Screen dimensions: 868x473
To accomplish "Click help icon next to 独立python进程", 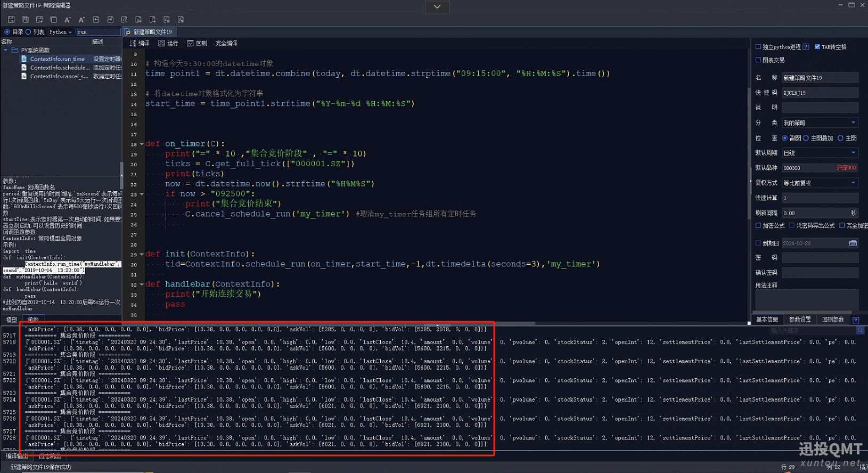I will tap(806, 47).
